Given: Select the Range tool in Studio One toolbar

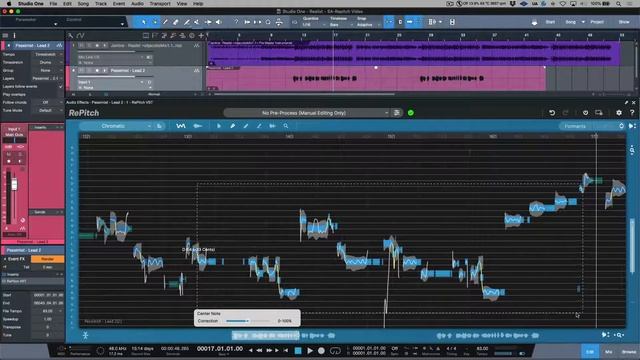Looking at the screenshot, I should tap(154, 22).
